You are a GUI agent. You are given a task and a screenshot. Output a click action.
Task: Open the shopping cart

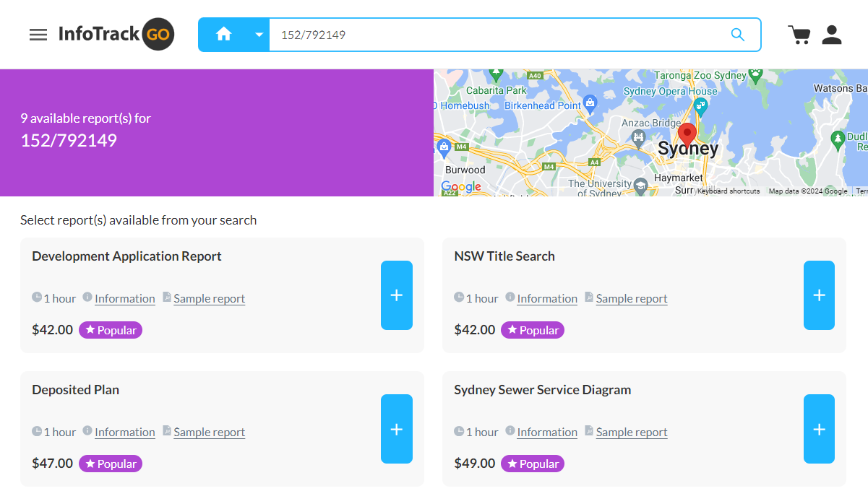click(x=799, y=34)
